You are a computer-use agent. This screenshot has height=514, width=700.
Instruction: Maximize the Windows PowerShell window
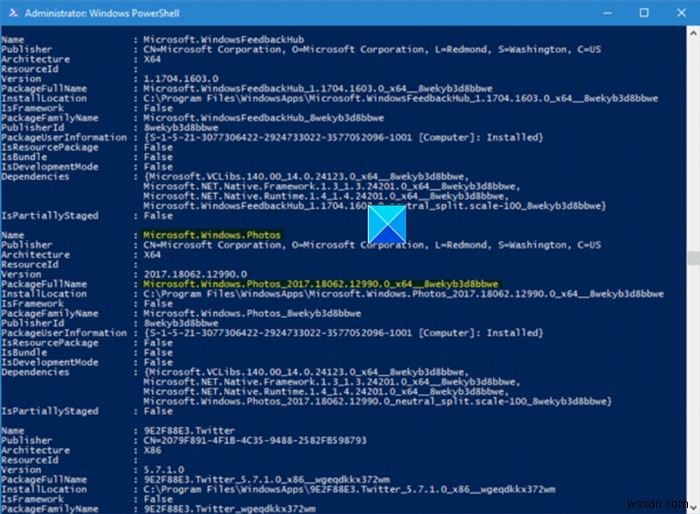pos(644,13)
